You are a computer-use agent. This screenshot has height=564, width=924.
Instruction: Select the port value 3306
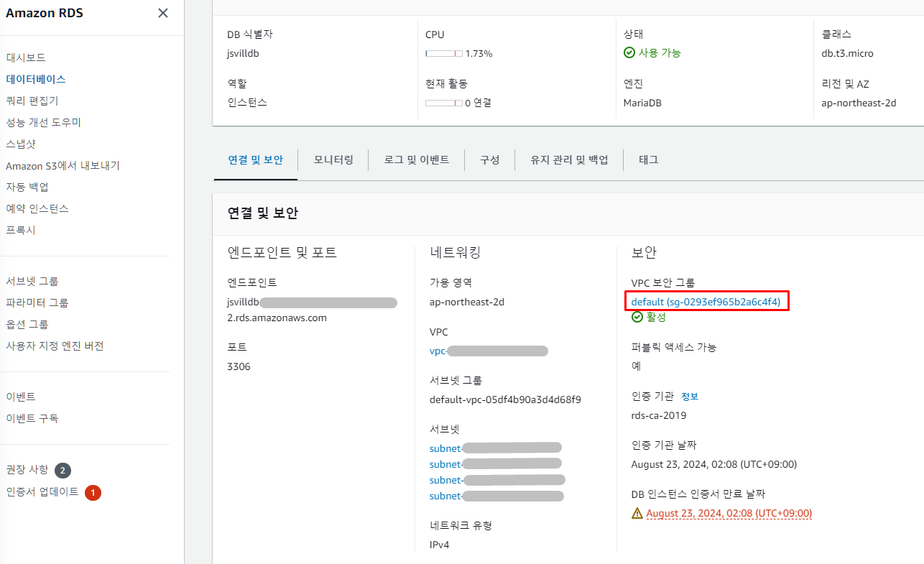click(239, 366)
